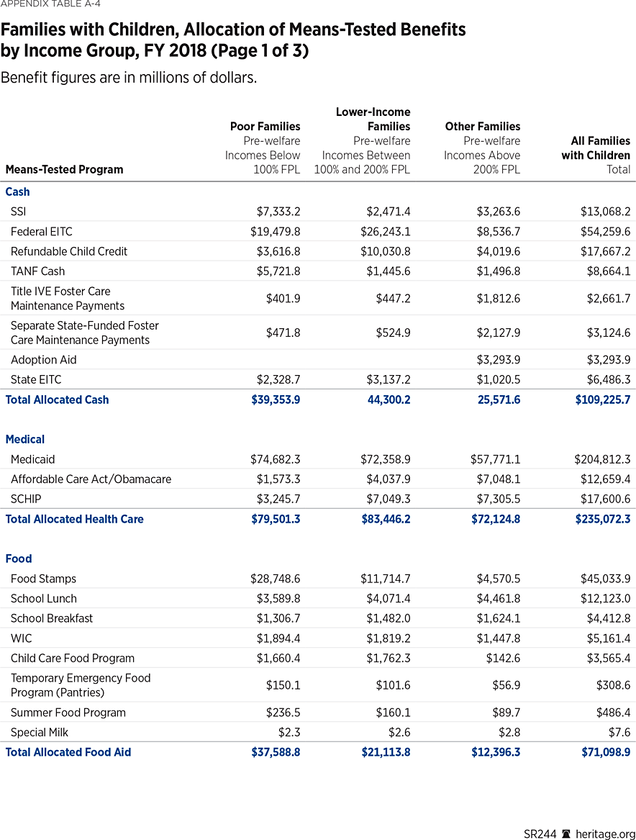
Task: Select the Federal EITC row label
Action: [x=42, y=232]
